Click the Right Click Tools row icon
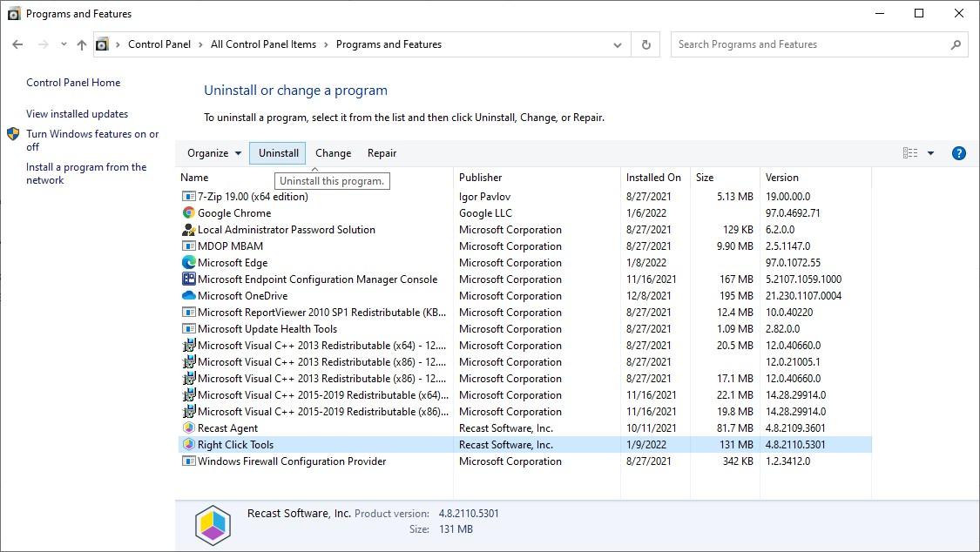 189,445
